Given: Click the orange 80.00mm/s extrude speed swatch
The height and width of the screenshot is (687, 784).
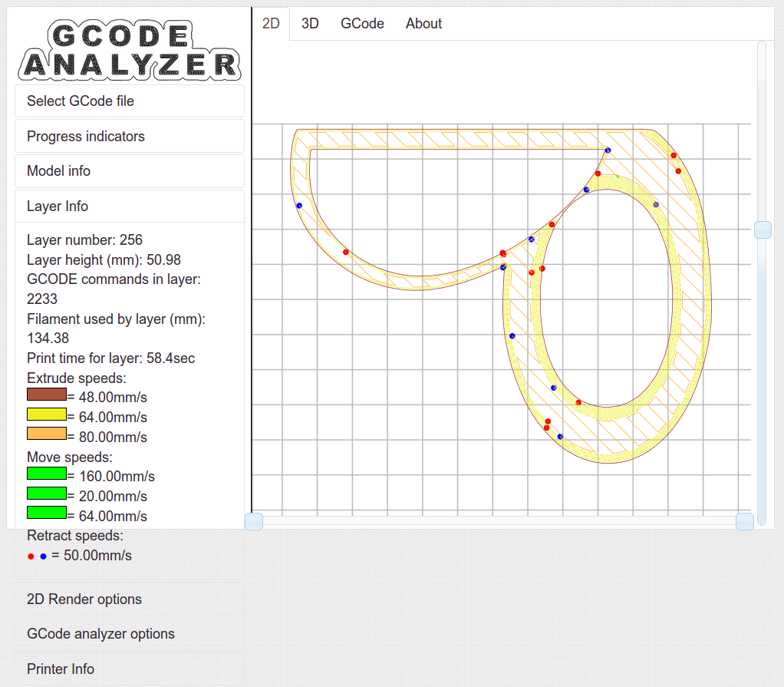Looking at the screenshot, I should click(47, 434).
